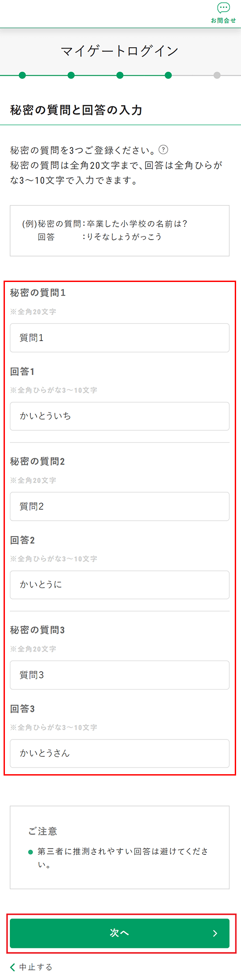The height and width of the screenshot is (980, 241).
Task: Select the final gray progress dot
Action: pyautogui.click(x=217, y=75)
